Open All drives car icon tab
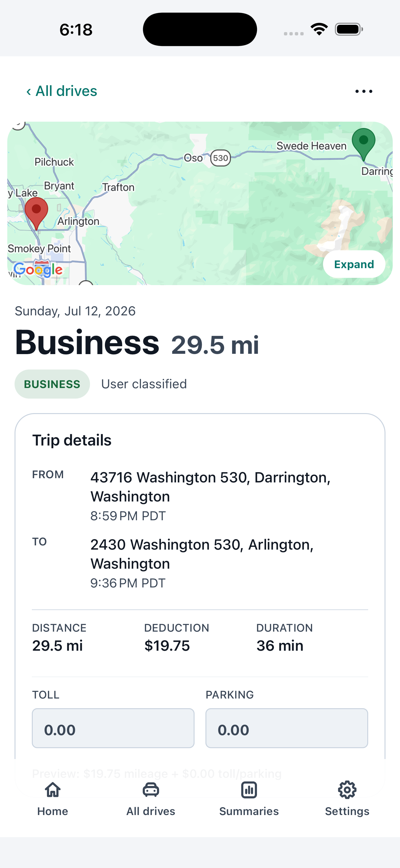The width and height of the screenshot is (400, 868). [x=151, y=790]
